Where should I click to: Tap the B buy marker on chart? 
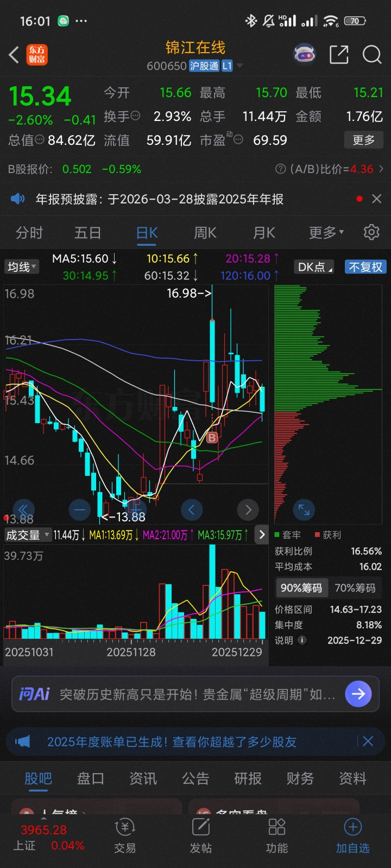[212, 437]
